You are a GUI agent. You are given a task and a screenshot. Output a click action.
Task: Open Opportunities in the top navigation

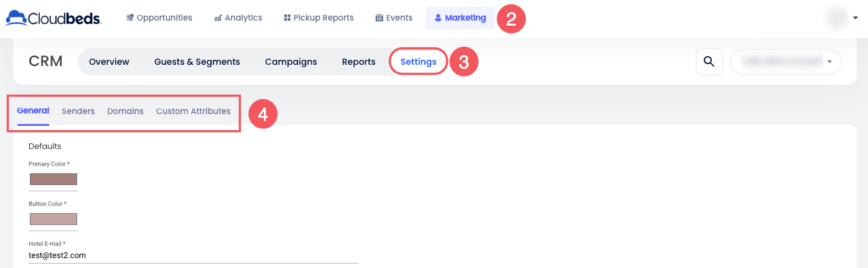(159, 18)
